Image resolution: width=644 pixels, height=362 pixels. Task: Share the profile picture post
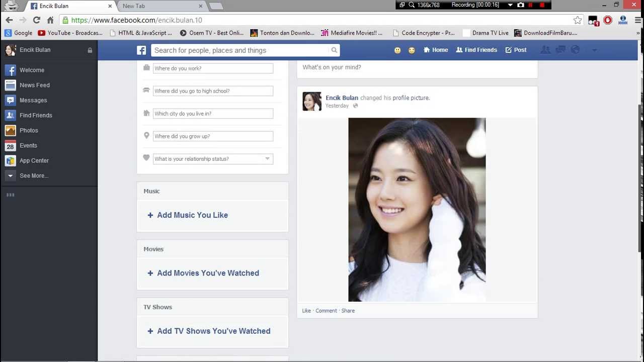click(348, 311)
